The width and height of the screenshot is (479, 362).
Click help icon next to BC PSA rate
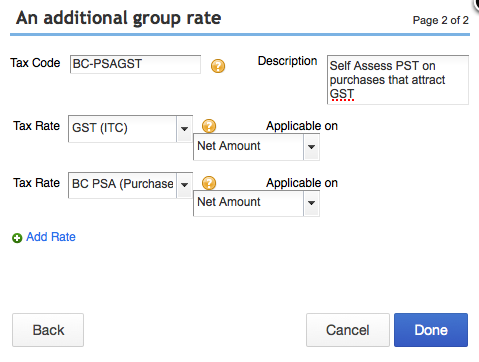(209, 183)
